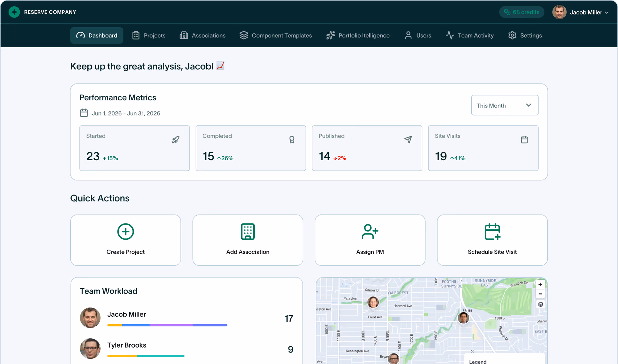The height and width of the screenshot is (364, 618).
Task: Zoom in using the map plus button
Action: point(540,284)
